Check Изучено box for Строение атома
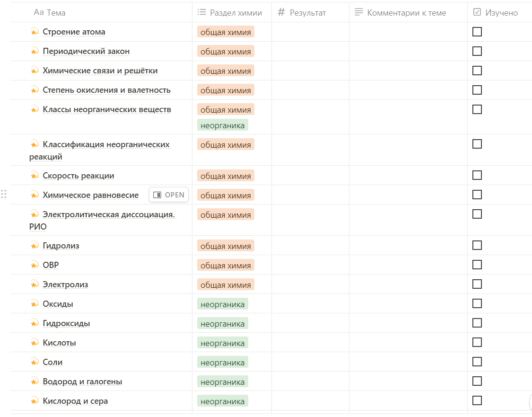The width and height of the screenshot is (532, 417). pos(477,32)
